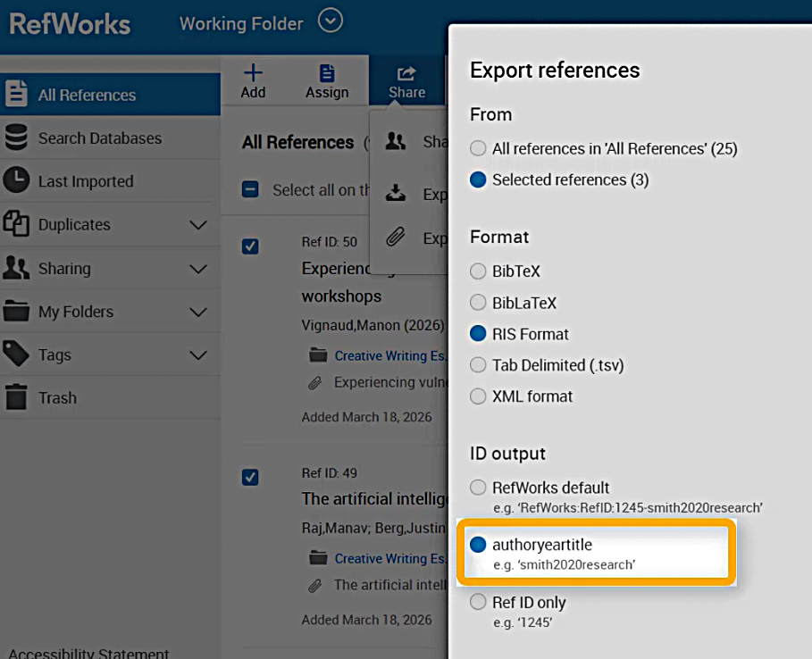The width and height of the screenshot is (812, 659).
Task: Open Creative Writing folder link on Ref 50
Action: click(x=389, y=355)
